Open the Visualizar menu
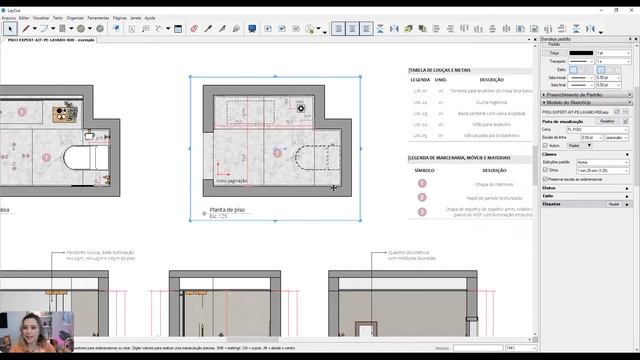The width and height of the screenshot is (640, 360). click(41, 18)
